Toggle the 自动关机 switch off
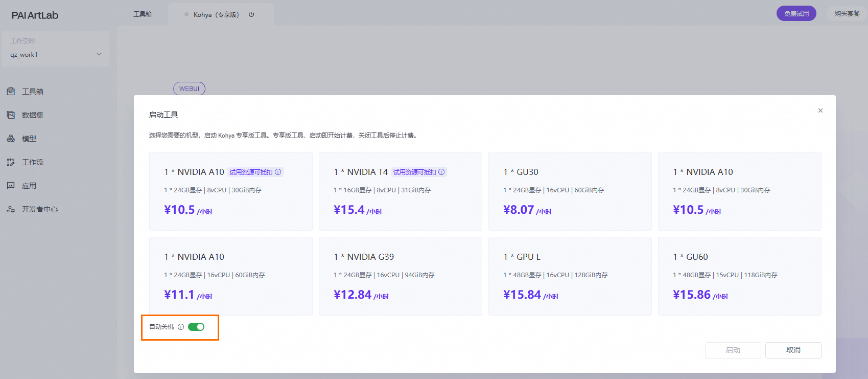The image size is (868, 379). pyautogui.click(x=196, y=327)
